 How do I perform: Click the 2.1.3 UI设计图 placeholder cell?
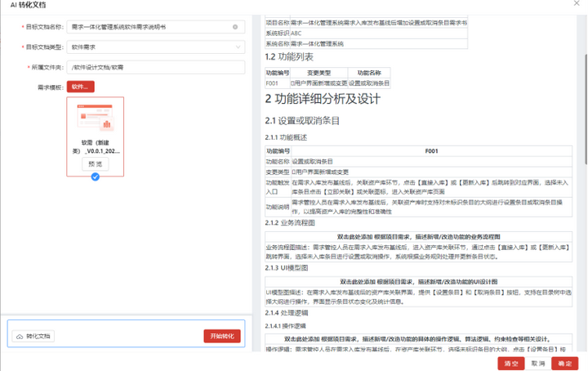418,282
